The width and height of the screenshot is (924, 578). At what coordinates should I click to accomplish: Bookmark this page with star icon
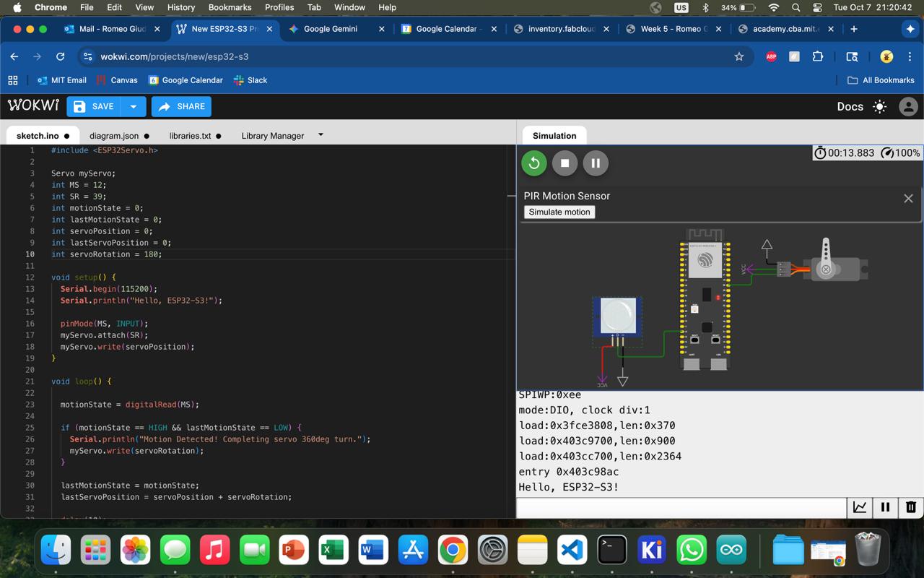pos(738,56)
